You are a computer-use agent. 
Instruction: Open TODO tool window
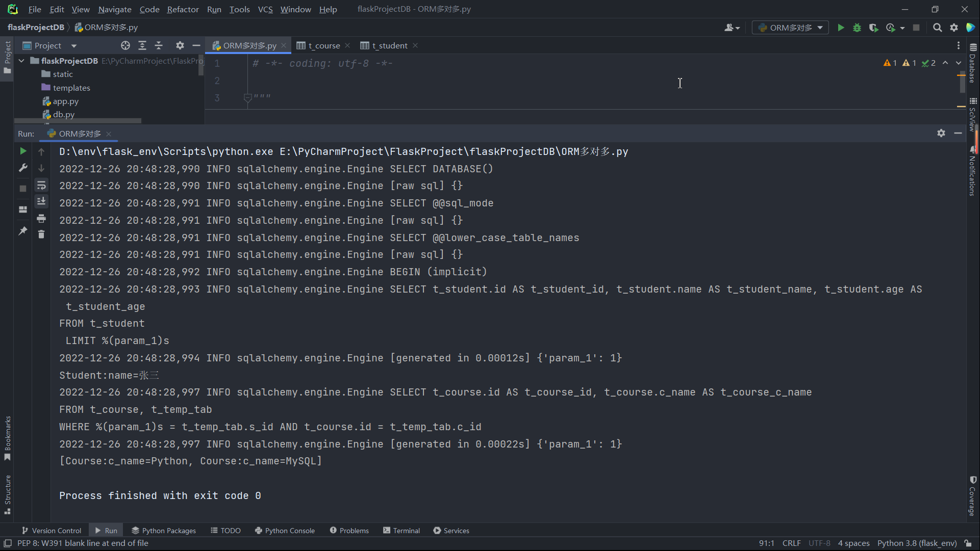(225, 531)
